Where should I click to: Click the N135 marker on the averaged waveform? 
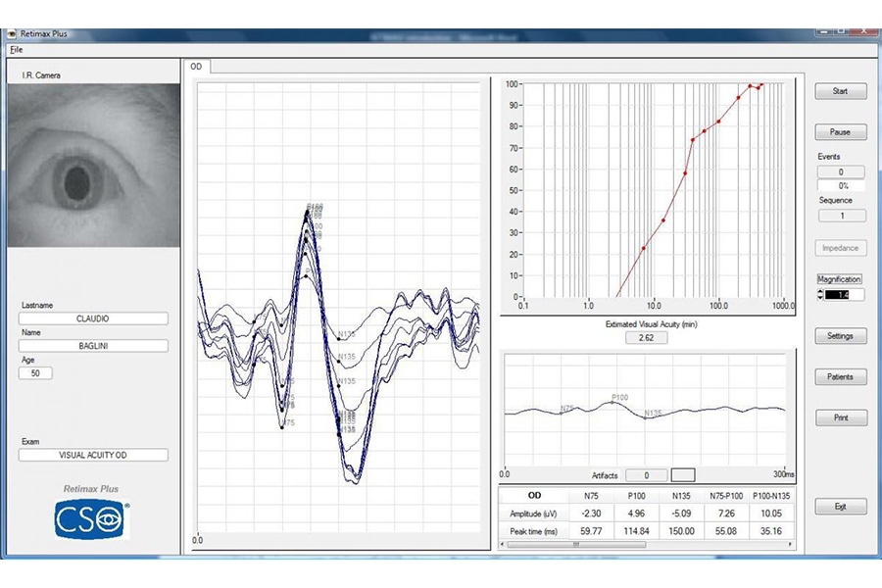point(645,417)
